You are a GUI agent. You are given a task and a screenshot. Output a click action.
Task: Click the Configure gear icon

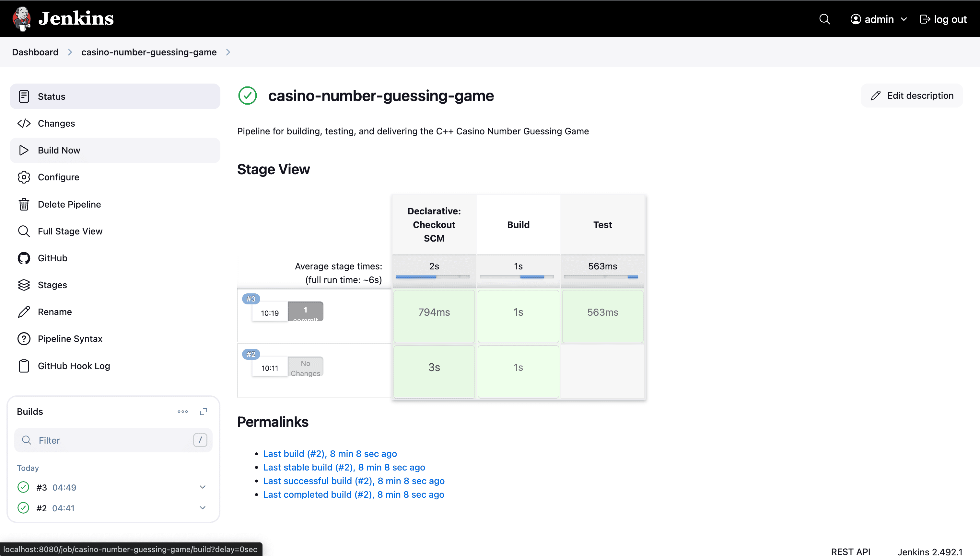(24, 177)
